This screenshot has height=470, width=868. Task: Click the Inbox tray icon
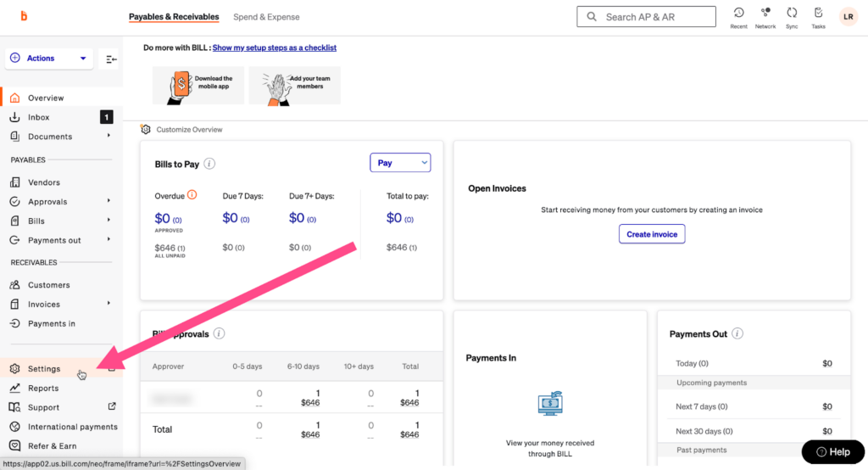click(x=15, y=117)
